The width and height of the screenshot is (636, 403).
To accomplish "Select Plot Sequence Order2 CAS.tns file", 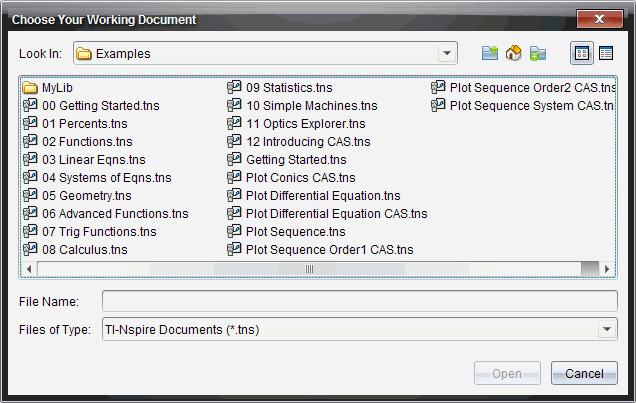I will 530,87.
